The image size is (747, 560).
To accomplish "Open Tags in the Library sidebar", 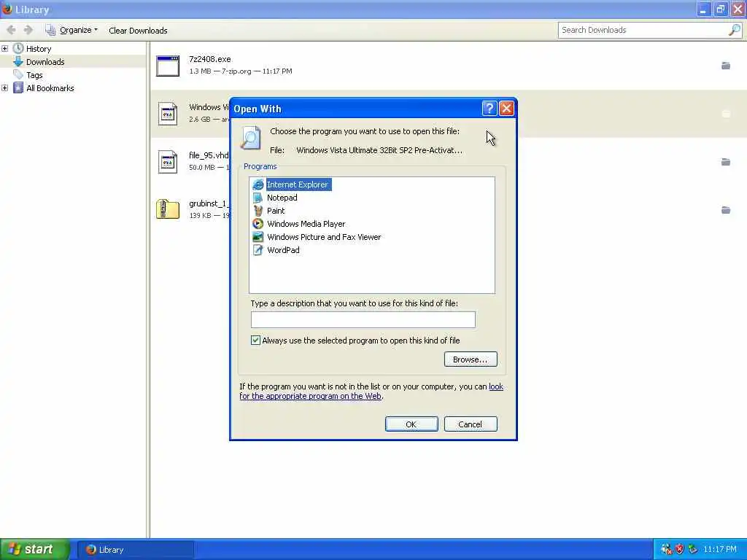I will (x=34, y=75).
